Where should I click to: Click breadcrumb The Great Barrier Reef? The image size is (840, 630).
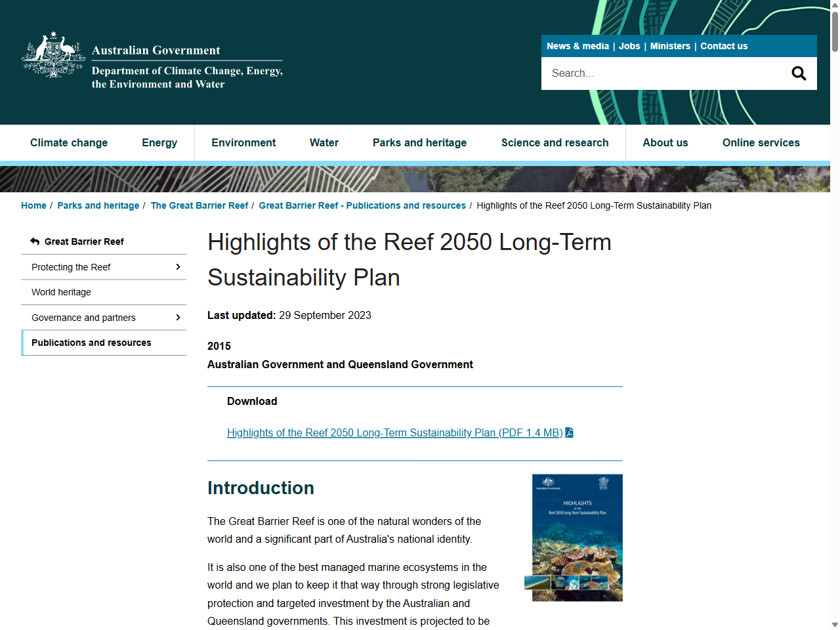pyautogui.click(x=199, y=205)
